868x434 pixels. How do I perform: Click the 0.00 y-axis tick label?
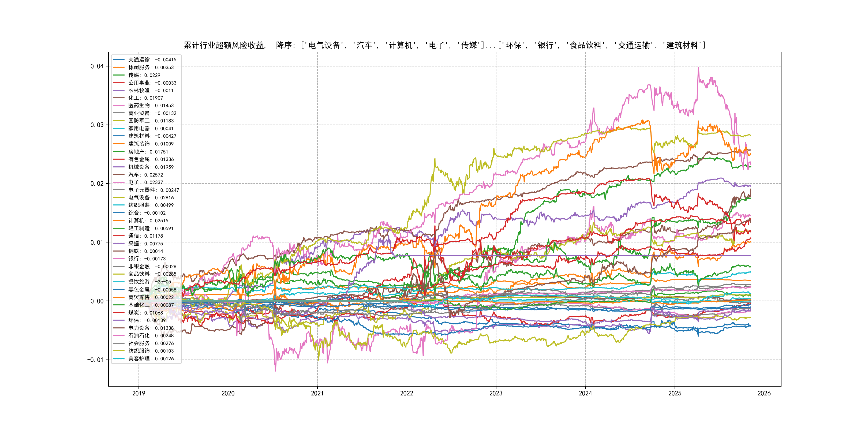97,301
